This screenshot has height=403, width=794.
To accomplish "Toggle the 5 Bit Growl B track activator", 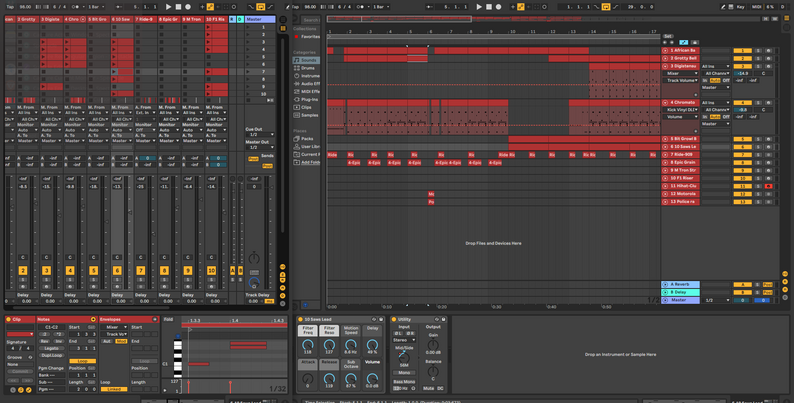I will coord(742,139).
